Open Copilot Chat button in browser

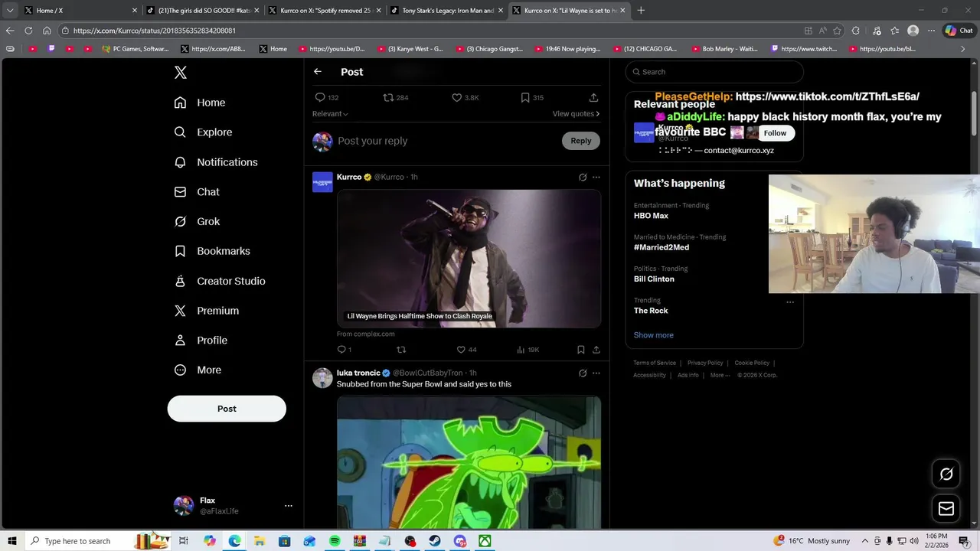(x=959, y=31)
